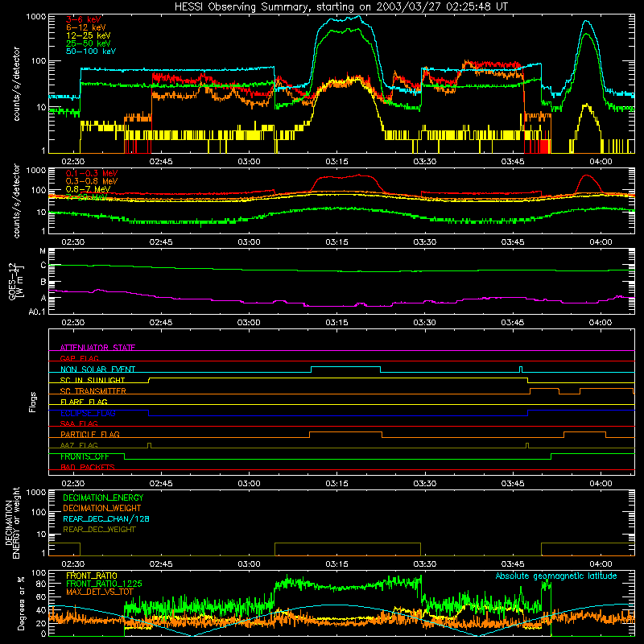Select the orange 6-12 keV legend label

click(86, 27)
